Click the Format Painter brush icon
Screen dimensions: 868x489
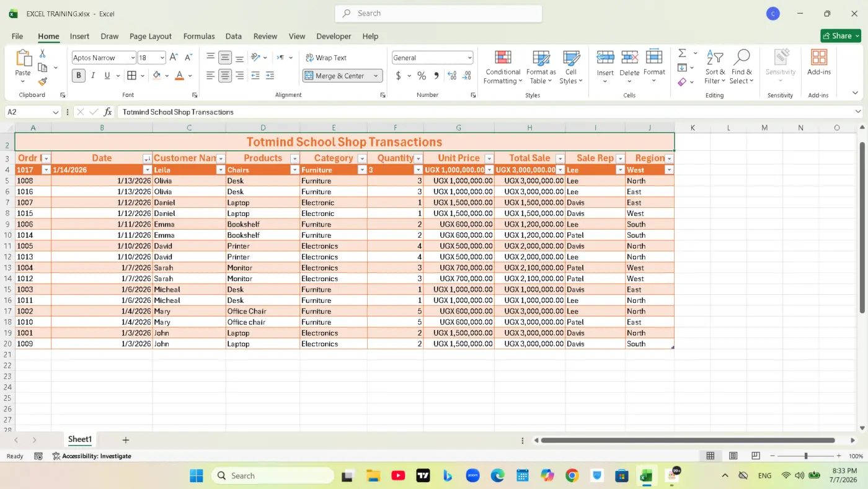[43, 81]
